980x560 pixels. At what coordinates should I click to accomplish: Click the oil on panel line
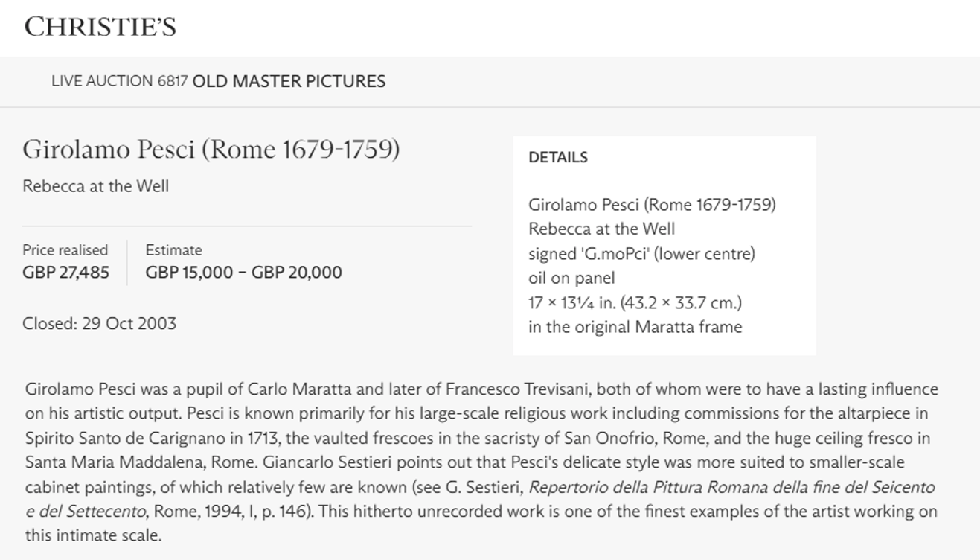[x=571, y=279]
